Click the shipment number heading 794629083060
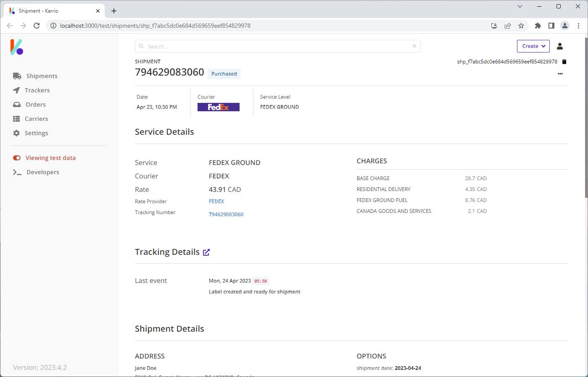 (169, 72)
